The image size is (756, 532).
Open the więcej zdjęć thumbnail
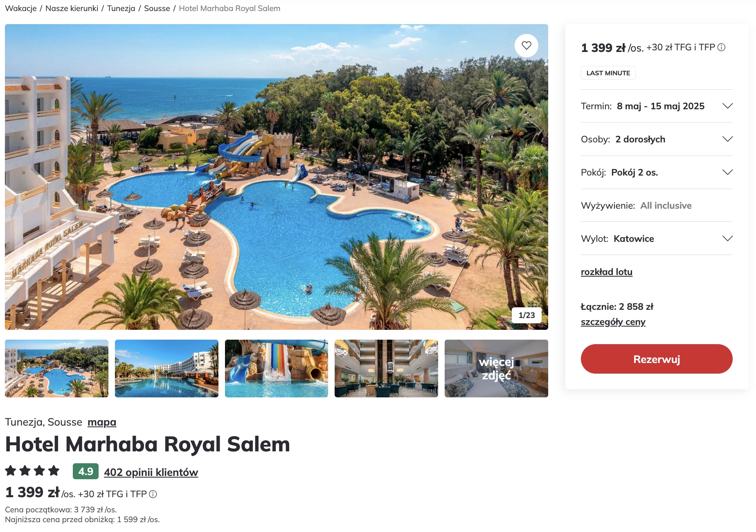(x=496, y=368)
